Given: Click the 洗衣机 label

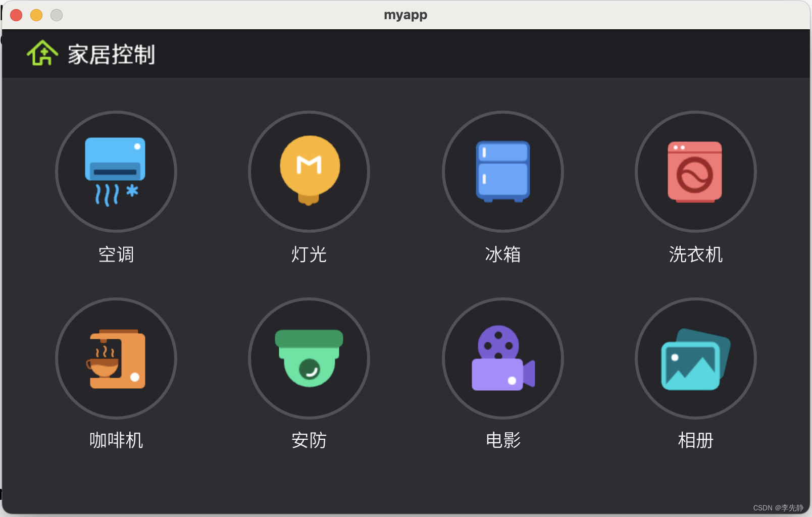Looking at the screenshot, I should (696, 254).
